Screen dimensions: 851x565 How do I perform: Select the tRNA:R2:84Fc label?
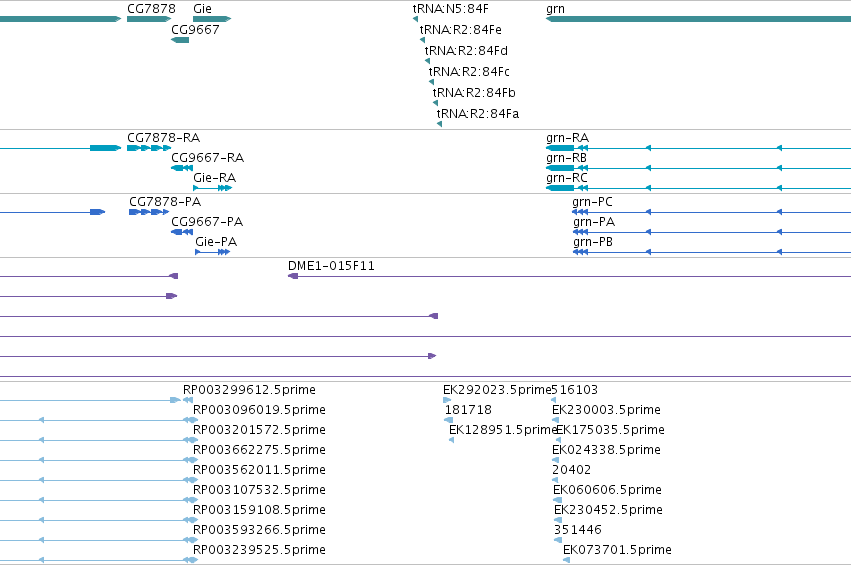tap(469, 72)
